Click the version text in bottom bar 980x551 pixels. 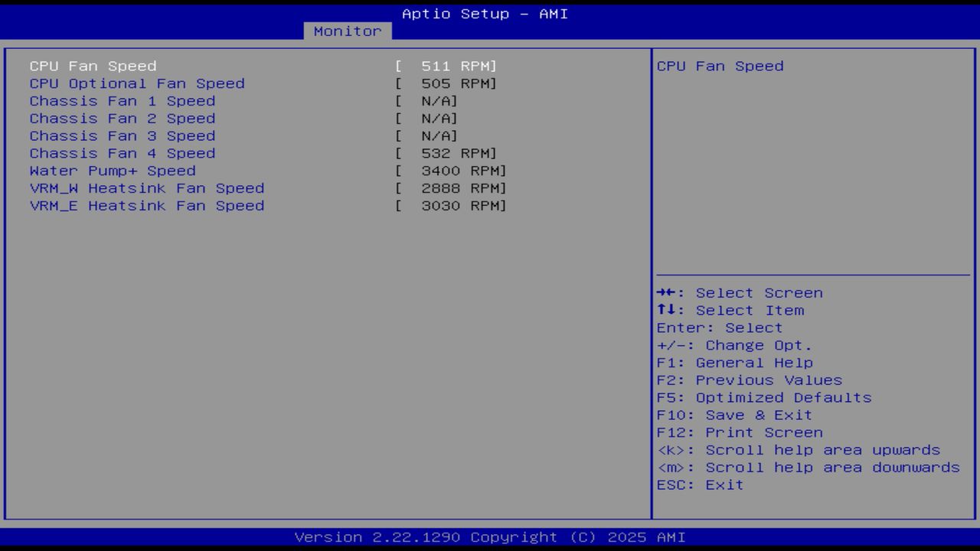click(x=488, y=537)
